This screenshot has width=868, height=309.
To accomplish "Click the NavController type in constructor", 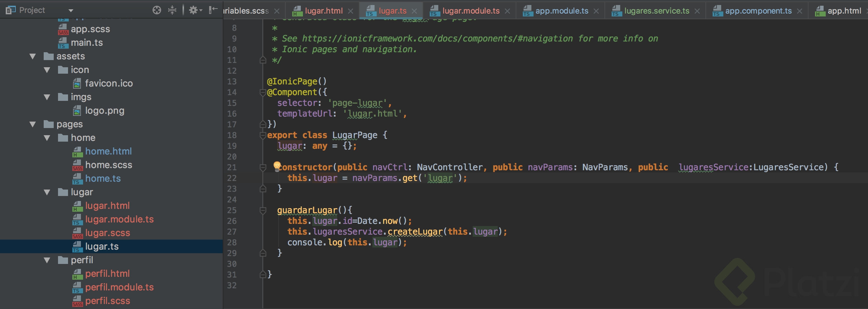I will pos(449,167).
